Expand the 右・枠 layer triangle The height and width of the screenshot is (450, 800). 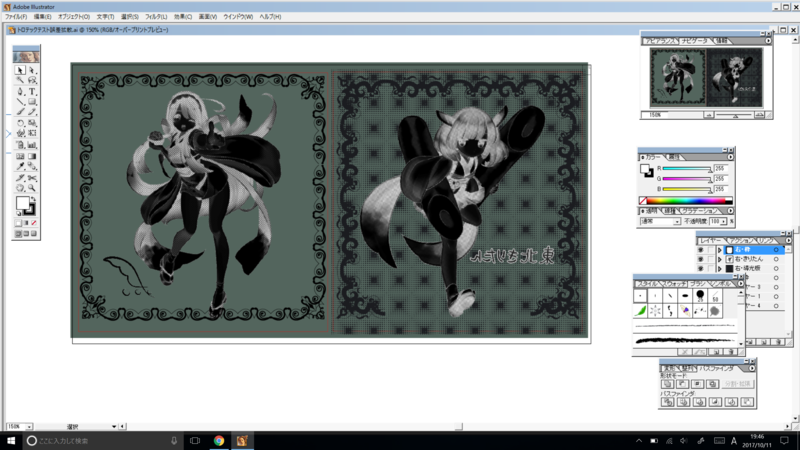720,250
